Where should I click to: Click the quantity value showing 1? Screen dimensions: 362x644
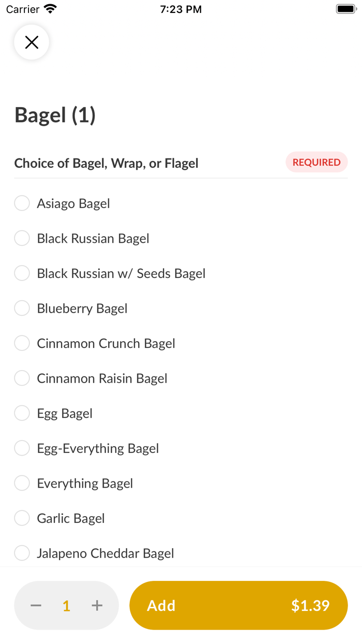[66, 605]
